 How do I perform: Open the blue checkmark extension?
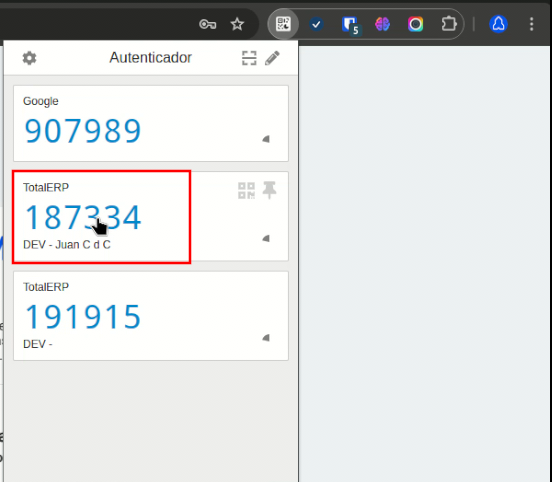[316, 24]
